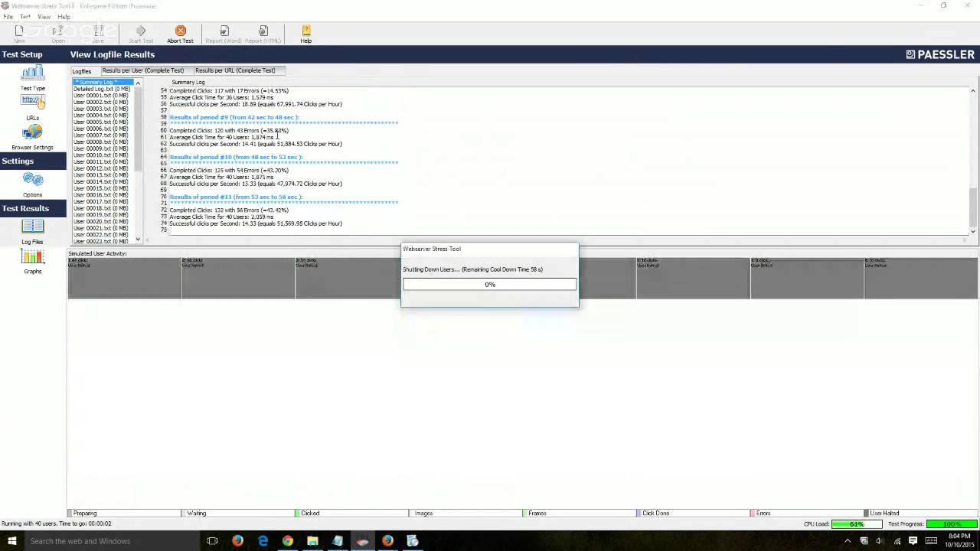
Task: Open the Log Files results page
Action: (32, 232)
